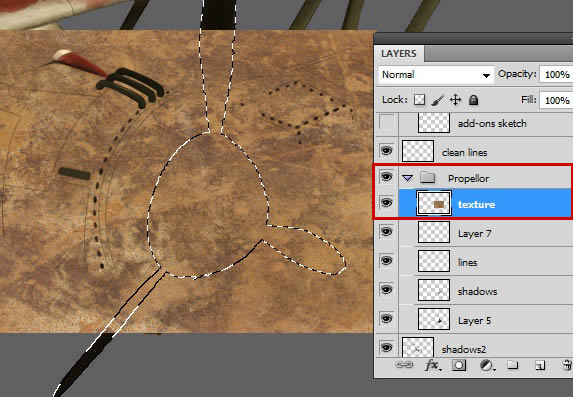
Task: Select layer named shadows2
Action: 464,349
